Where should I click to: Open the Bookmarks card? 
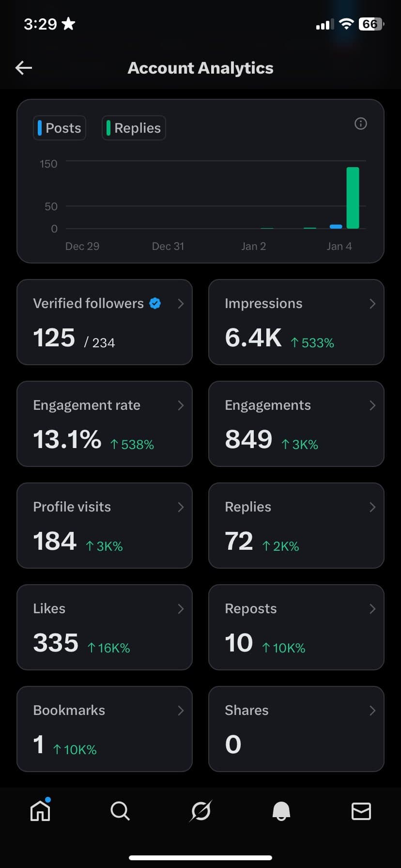tap(105, 729)
